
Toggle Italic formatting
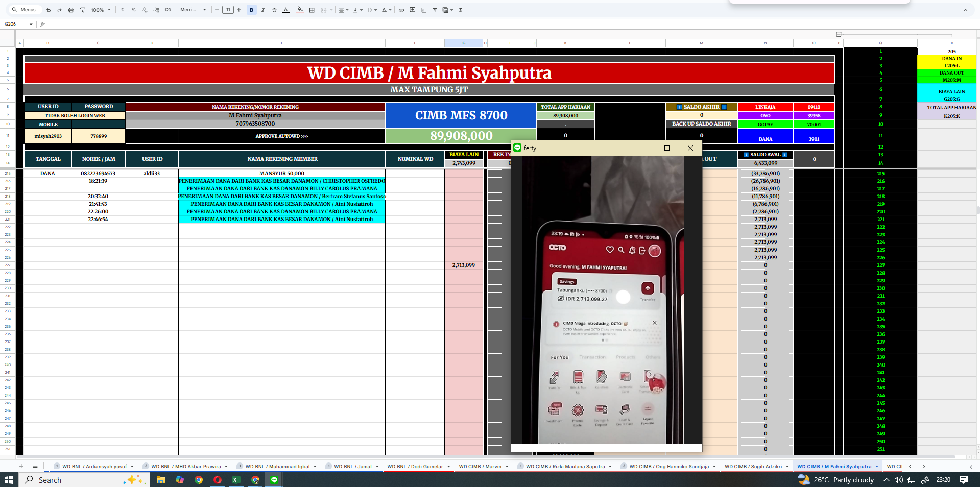tap(263, 10)
